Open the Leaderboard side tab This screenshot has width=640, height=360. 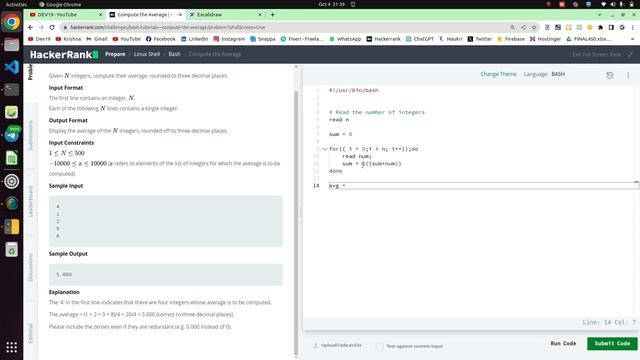pos(30,202)
